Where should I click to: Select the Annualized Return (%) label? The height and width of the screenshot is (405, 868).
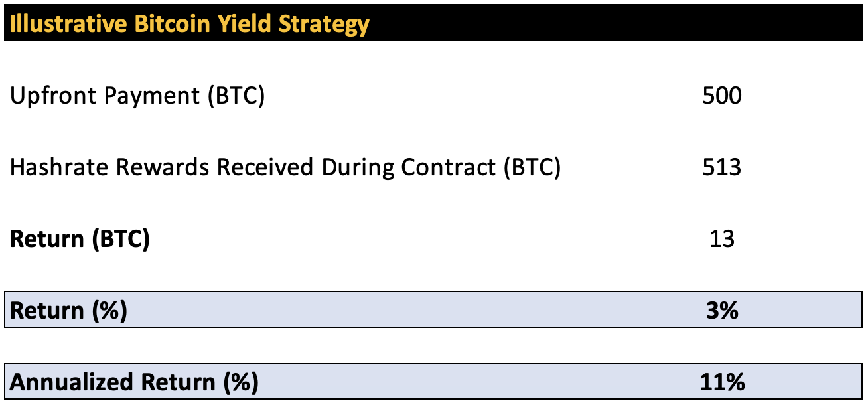coord(134,383)
